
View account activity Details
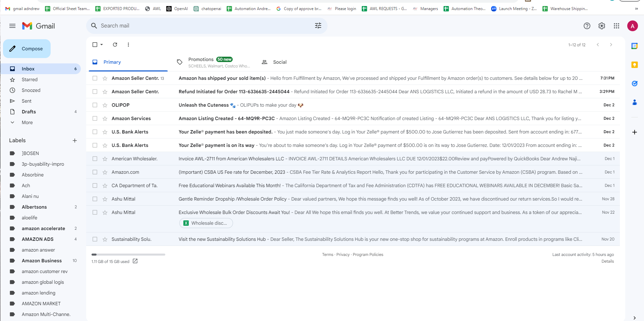tap(607, 261)
